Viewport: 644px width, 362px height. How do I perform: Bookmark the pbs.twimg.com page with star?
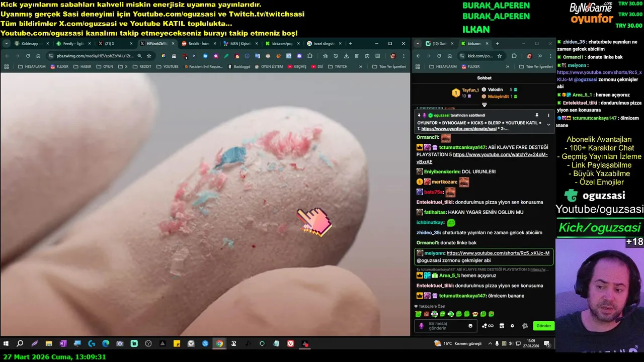149,56
